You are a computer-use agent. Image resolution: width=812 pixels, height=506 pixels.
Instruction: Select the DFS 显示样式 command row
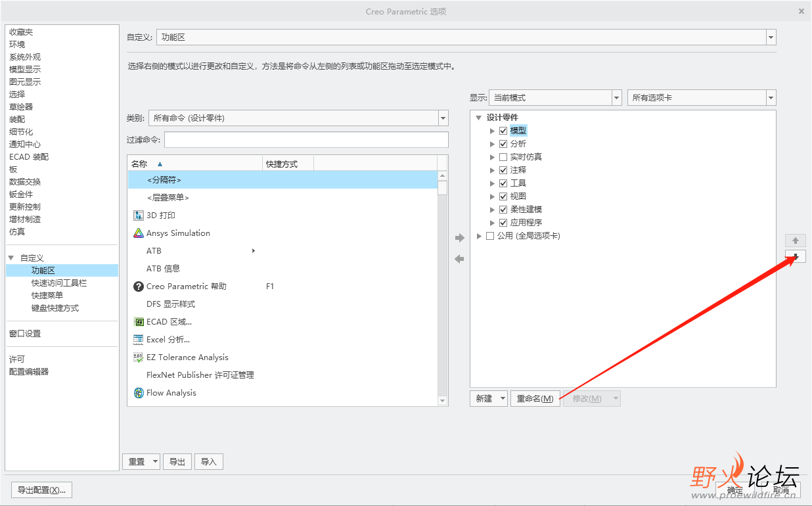click(x=282, y=304)
